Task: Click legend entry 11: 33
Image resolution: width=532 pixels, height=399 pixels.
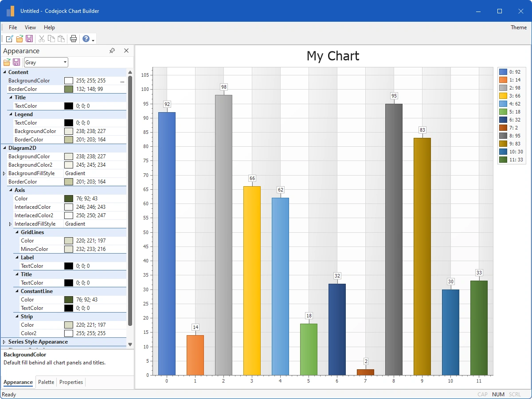Action: (512, 160)
